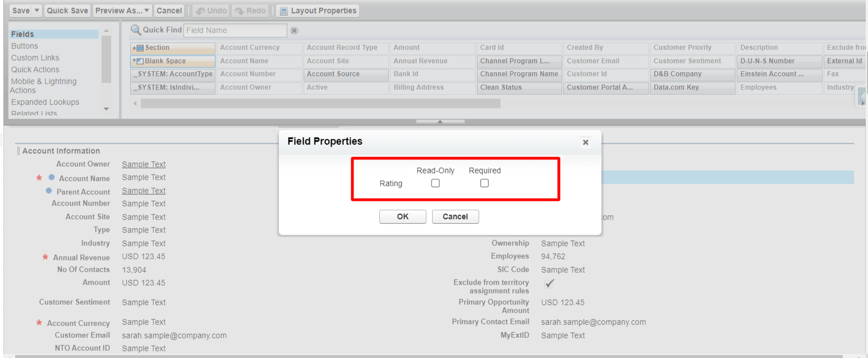This screenshot has height=358, width=868.
Task: Check the Required box for Rating
Action: coord(485,183)
